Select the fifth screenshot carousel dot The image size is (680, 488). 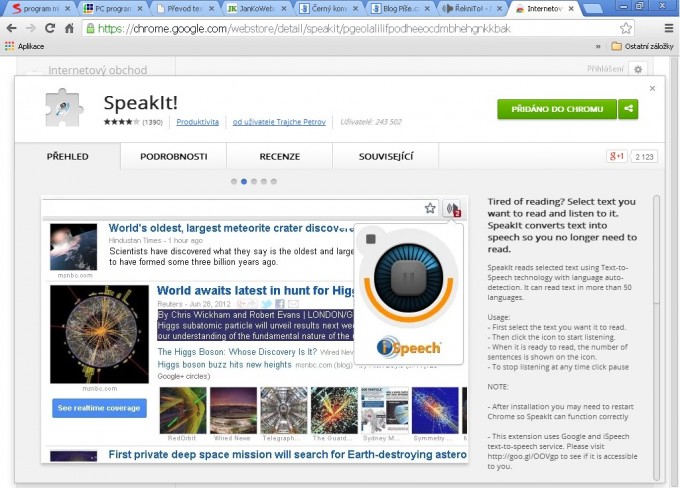point(274,182)
